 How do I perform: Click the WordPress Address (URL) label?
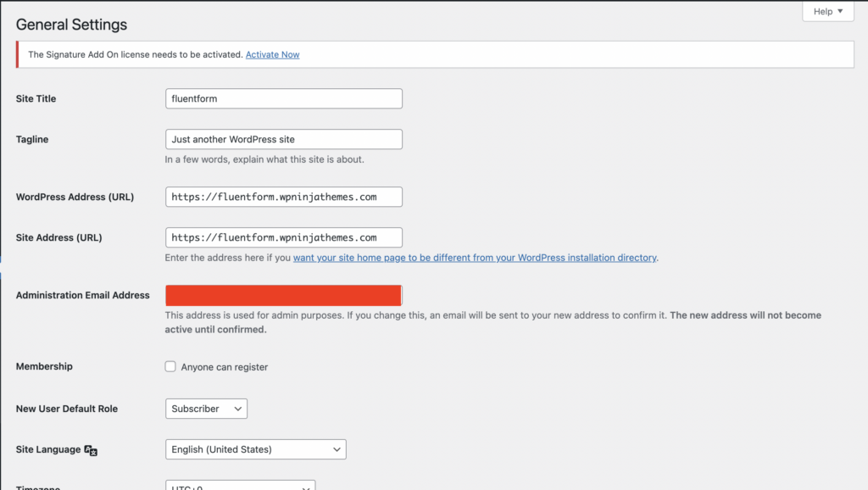[75, 197]
